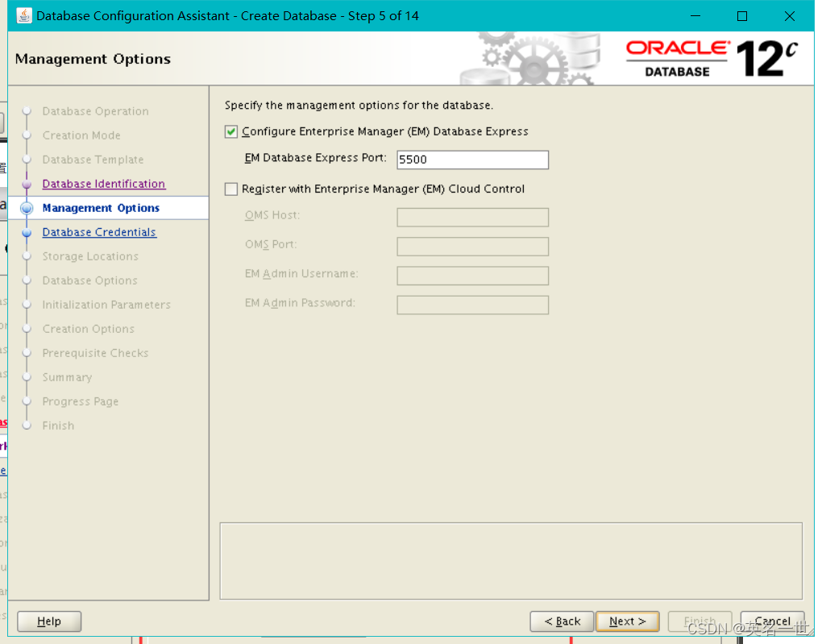Image resolution: width=822 pixels, height=644 pixels.
Task: Click the 'EM Admin Username:' label
Action: click(x=301, y=274)
